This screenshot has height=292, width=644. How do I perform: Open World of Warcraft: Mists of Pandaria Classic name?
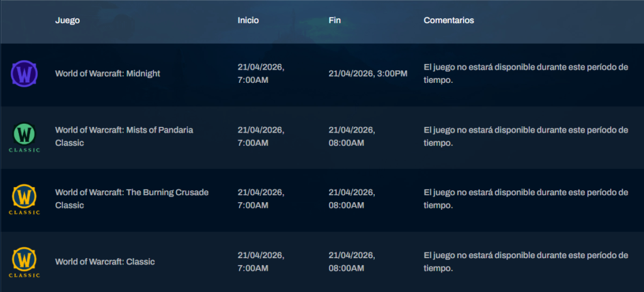[x=124, y=136]
